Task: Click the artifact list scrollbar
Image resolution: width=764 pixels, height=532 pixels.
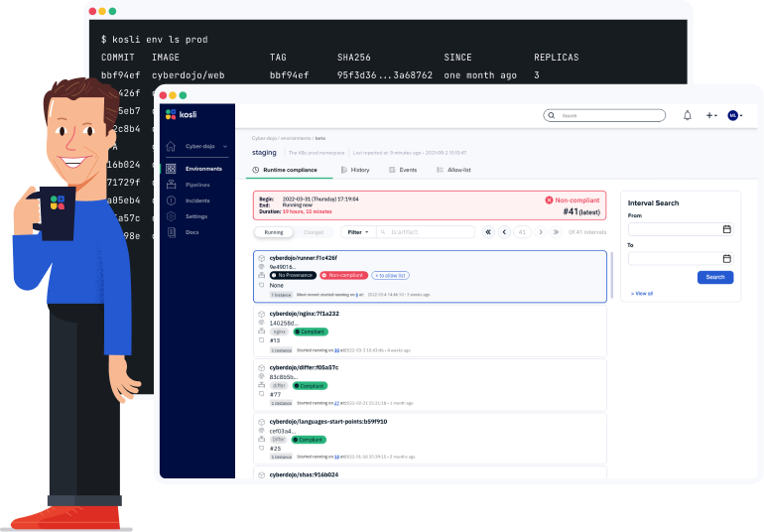Action: point(611,275)
